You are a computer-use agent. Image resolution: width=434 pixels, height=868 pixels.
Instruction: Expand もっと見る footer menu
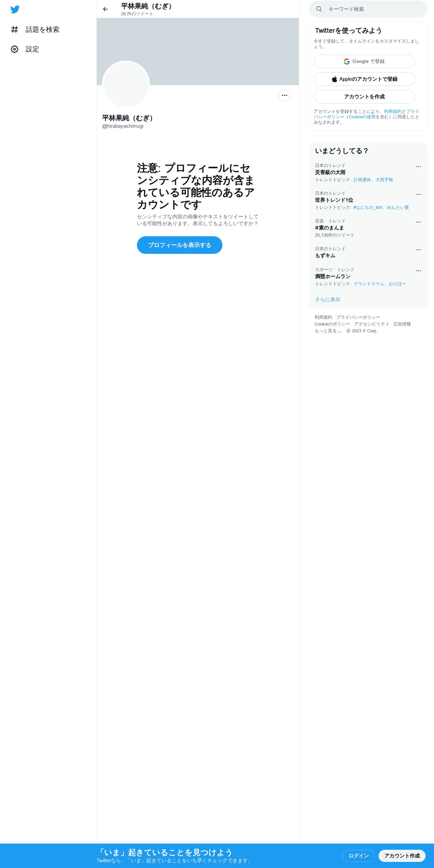(328, 331)
